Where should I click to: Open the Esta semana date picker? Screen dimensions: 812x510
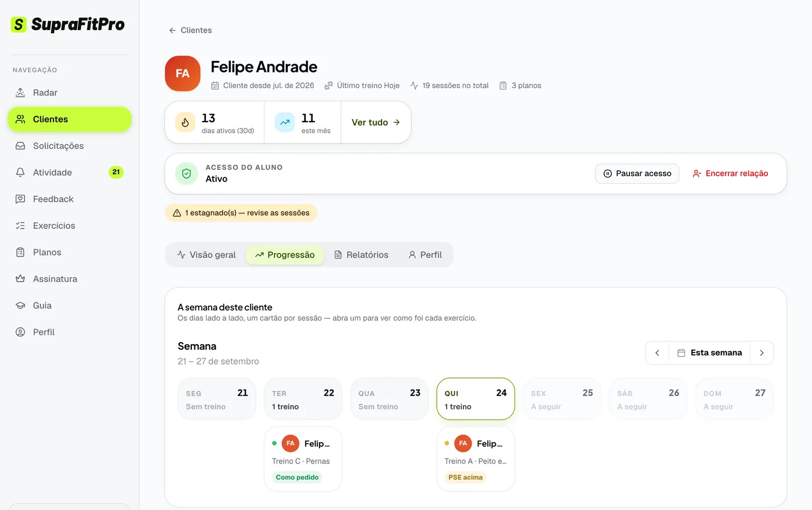709,353
